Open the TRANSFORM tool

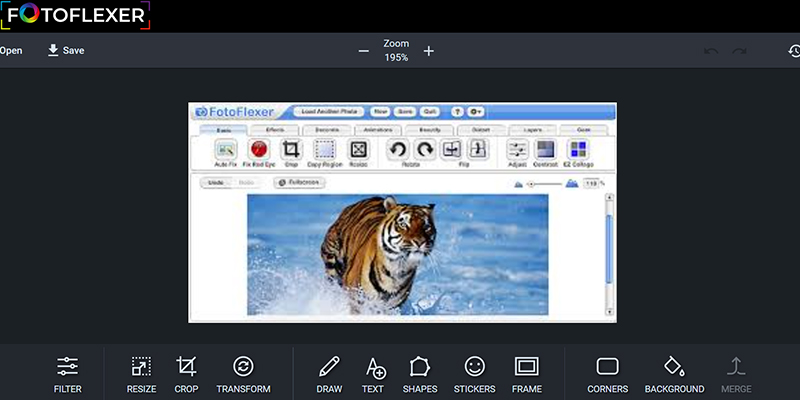click(x=243, y=375)
